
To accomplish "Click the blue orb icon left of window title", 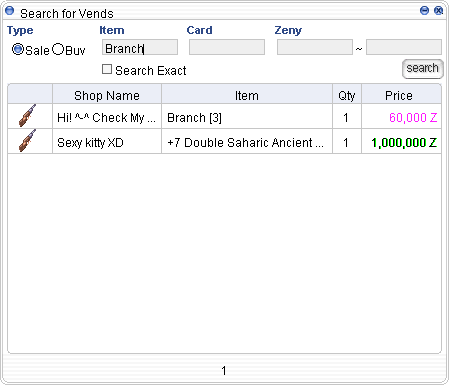I will tap(9, 11).
